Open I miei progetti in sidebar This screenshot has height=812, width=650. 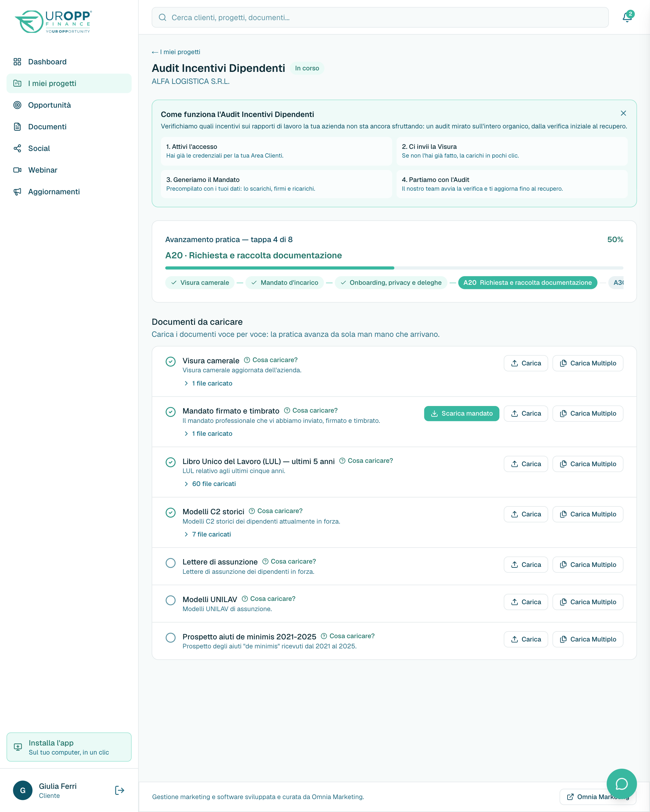point(69,83)
